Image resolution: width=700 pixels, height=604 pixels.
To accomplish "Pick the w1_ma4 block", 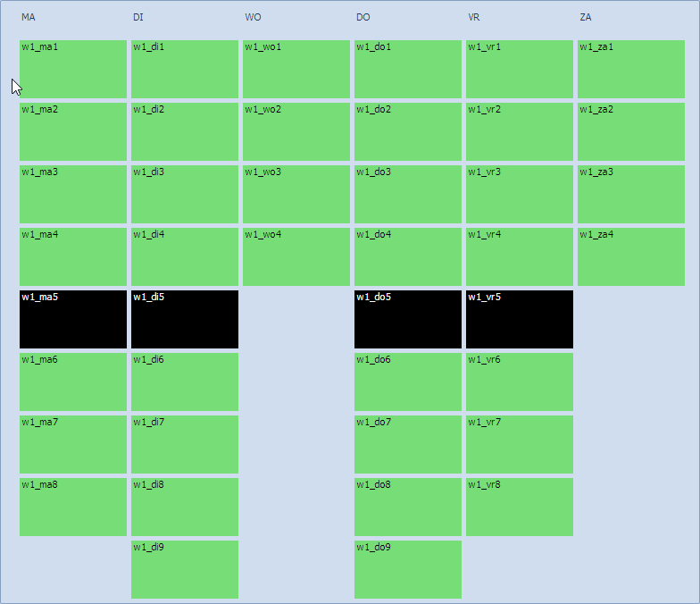I will tap(73, 257).
